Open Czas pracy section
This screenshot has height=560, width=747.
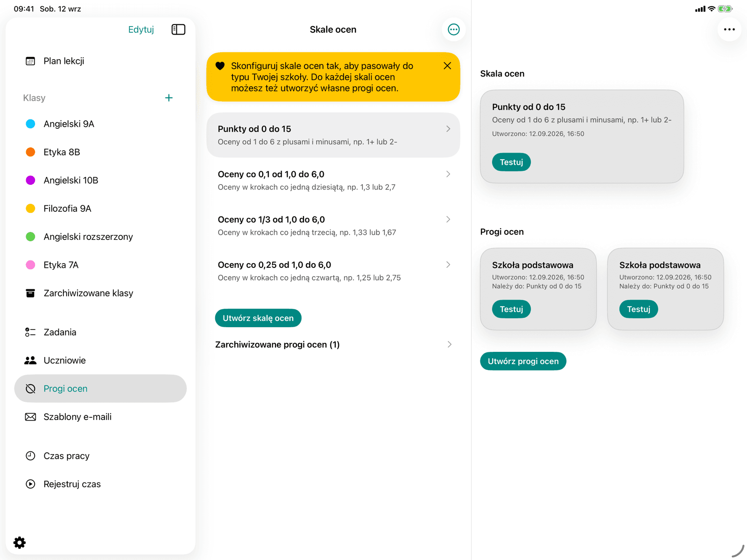(100, 456)
